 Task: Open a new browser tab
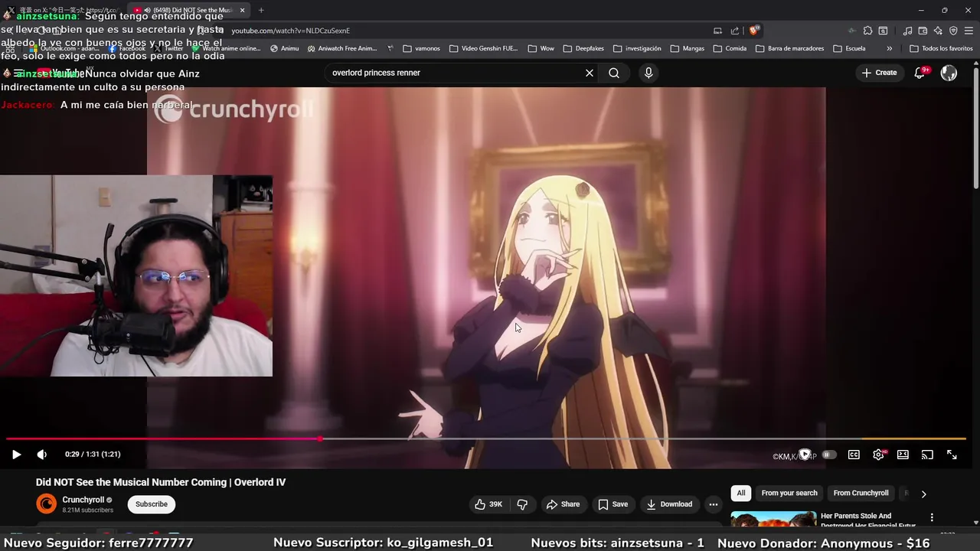[261, 10]
